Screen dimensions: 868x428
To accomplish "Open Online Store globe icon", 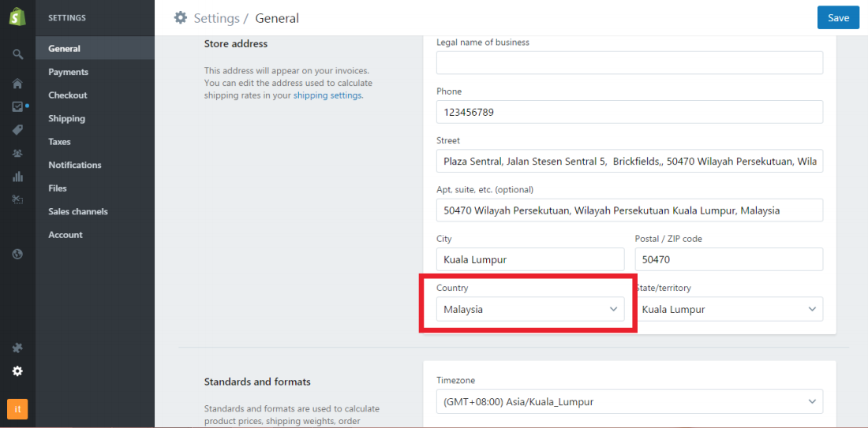I will tap(17, 255).
